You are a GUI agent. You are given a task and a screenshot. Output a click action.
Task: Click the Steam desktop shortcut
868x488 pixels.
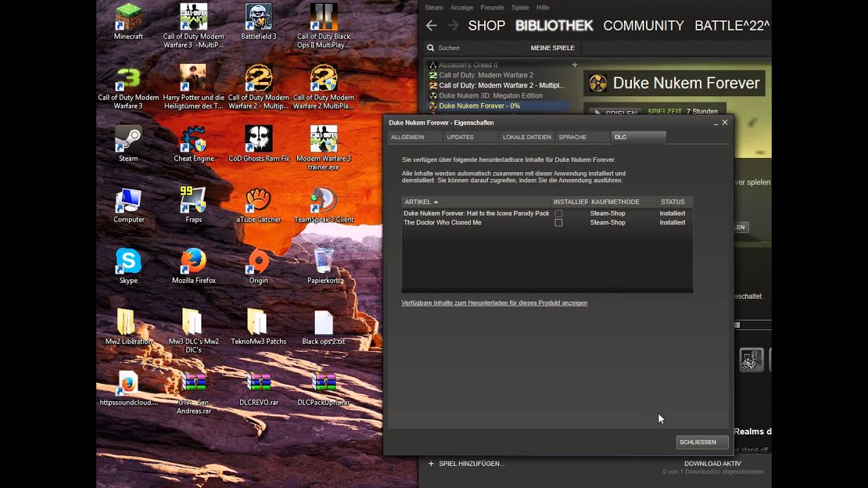click(128, 144)
